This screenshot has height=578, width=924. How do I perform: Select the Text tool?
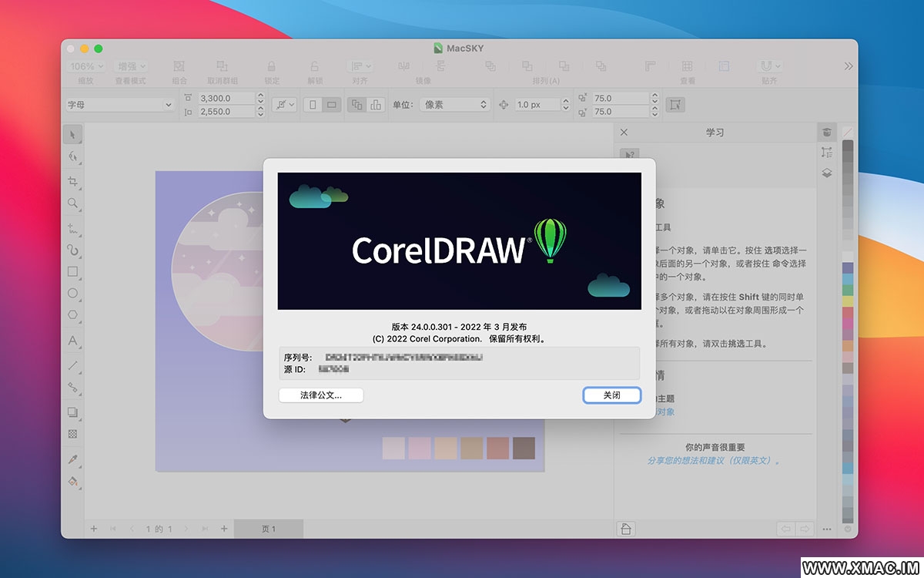(72, 340)
